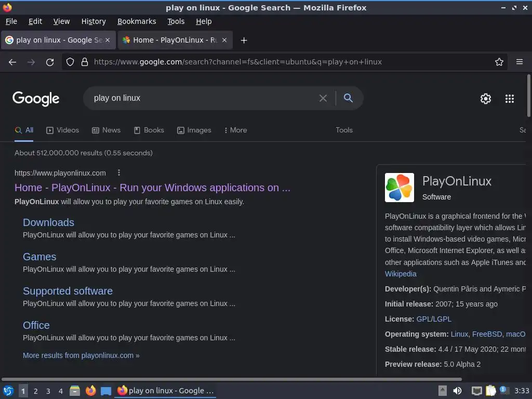Open the desktop start menu
The width and height of the screenshot is (532, 399).
click(x=8, y=391)
